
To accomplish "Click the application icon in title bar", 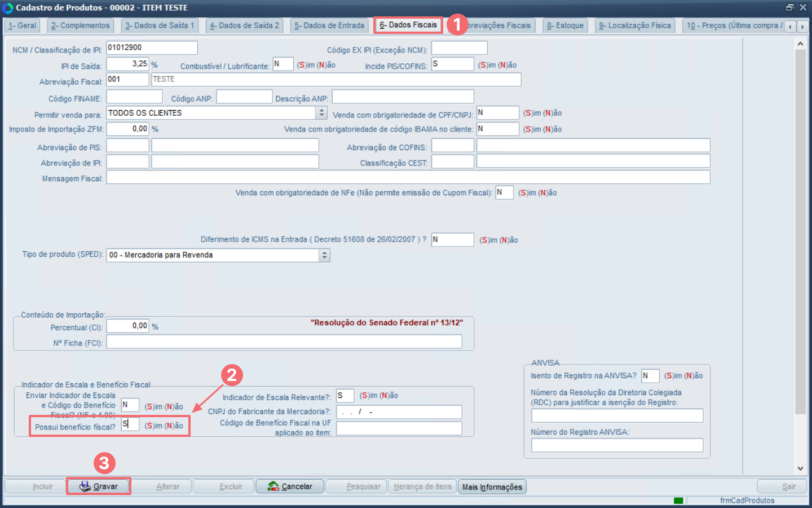I will [7, 8].
